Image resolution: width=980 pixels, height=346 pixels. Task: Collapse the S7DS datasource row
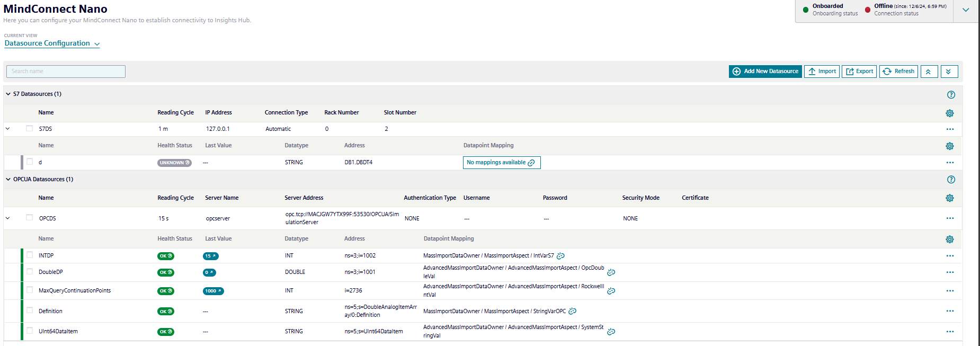tap(7, 128)
